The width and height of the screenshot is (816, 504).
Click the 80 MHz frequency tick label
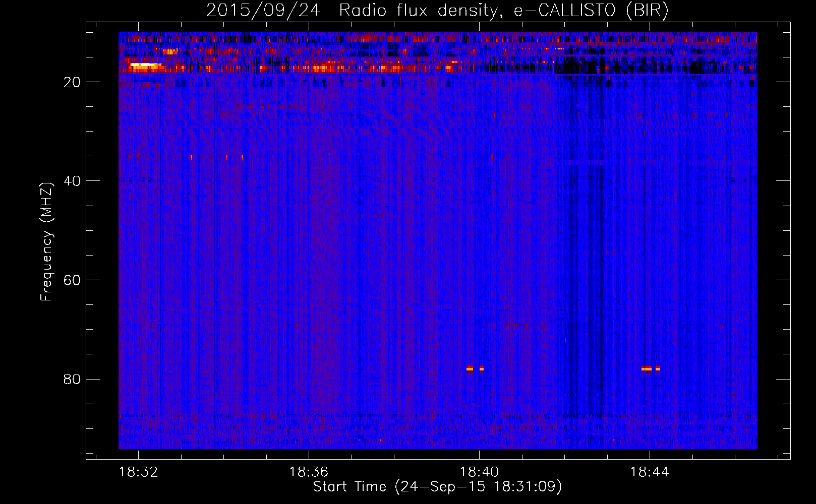pyautogui.click(x=72, y=379)
